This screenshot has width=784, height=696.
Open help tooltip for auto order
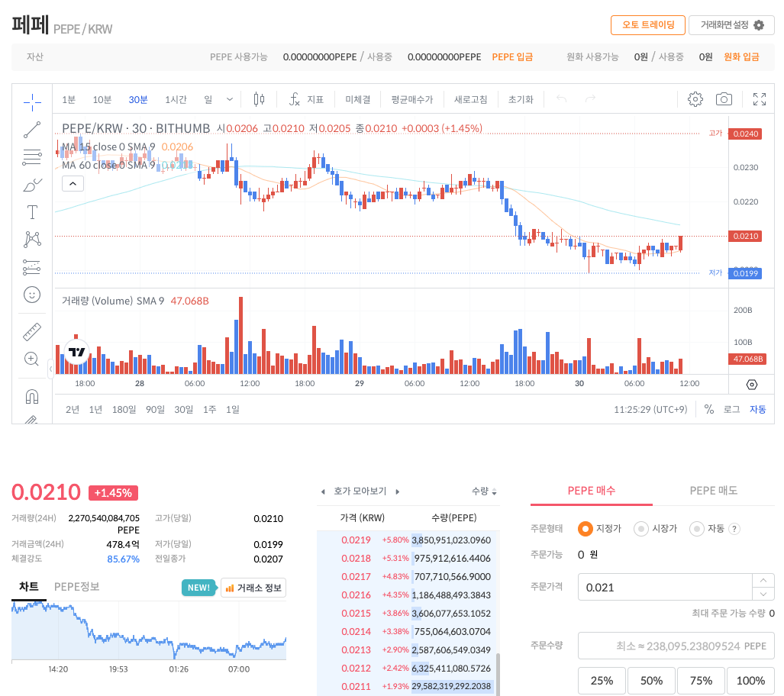click(x=734, y=529)
